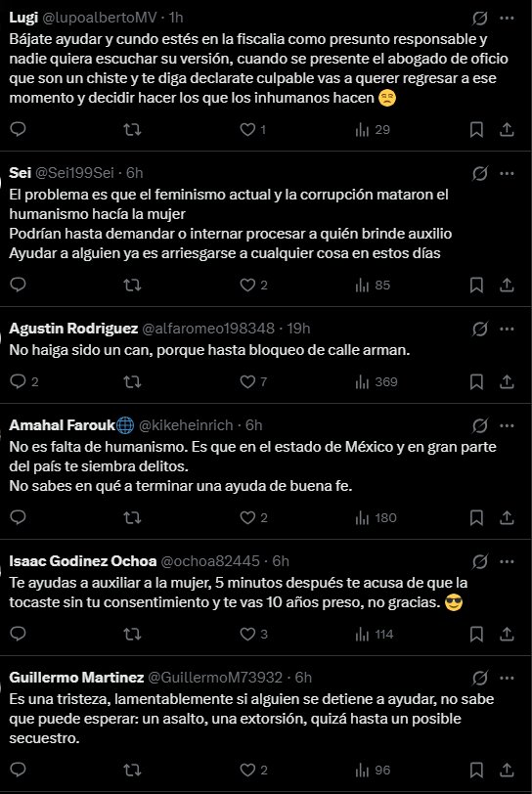The image size is (532, 794).
Task: Share Isaac Godinez Ochoa's tweet
Action: coord(507,634)
